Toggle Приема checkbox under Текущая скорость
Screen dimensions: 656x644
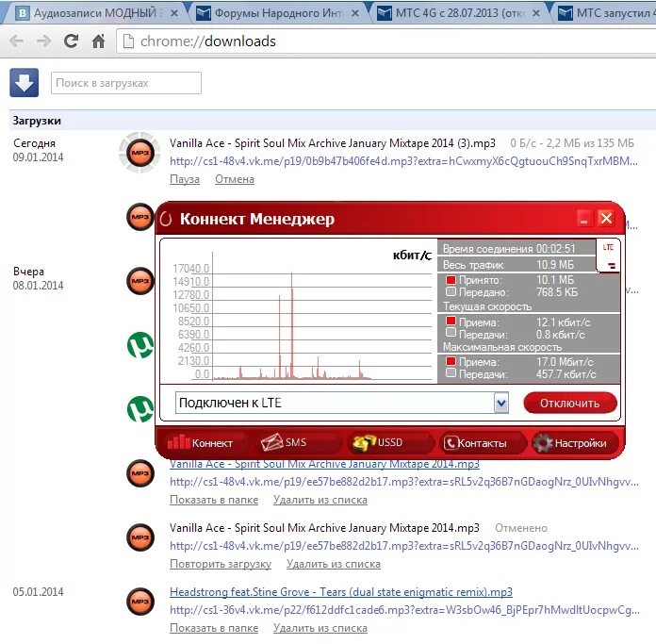pos(451,321)
